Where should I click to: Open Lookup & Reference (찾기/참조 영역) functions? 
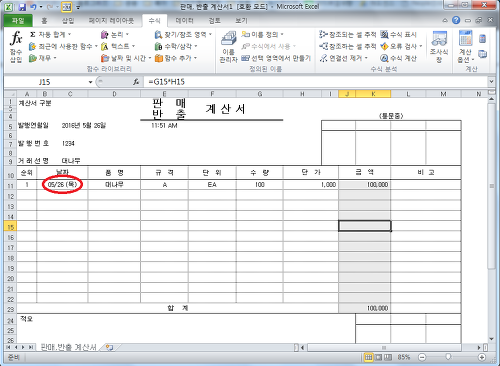point(183,34)
